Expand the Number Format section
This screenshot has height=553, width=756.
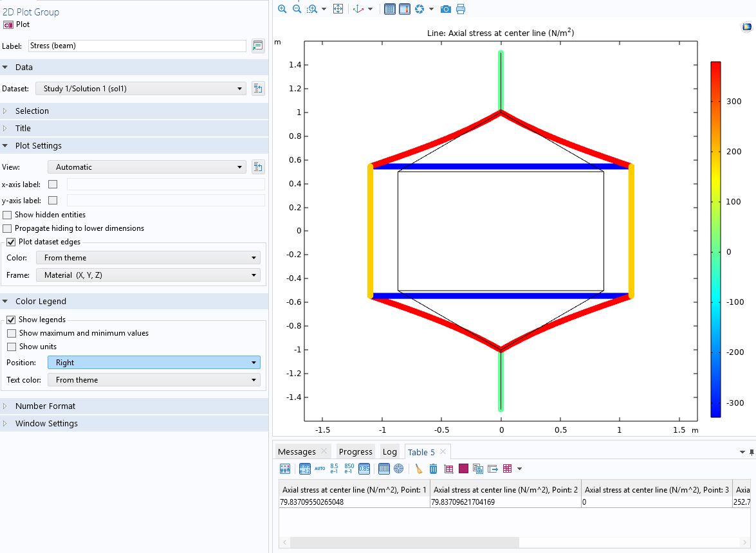coord(45,406)
